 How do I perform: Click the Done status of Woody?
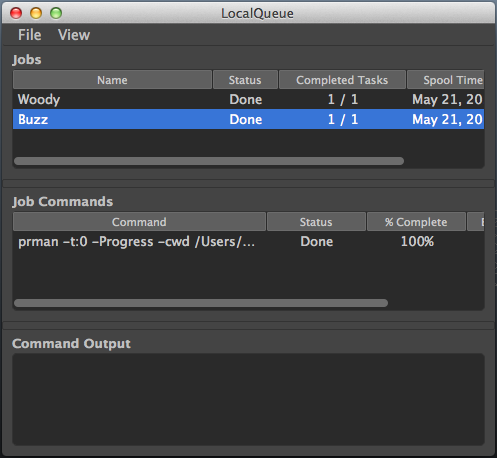tap(246, 99)
